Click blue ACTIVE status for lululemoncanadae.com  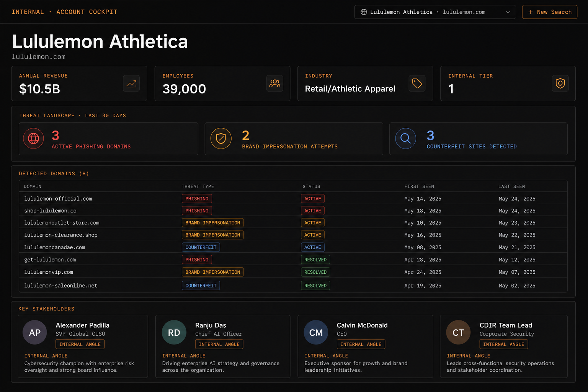click(313, 247)
